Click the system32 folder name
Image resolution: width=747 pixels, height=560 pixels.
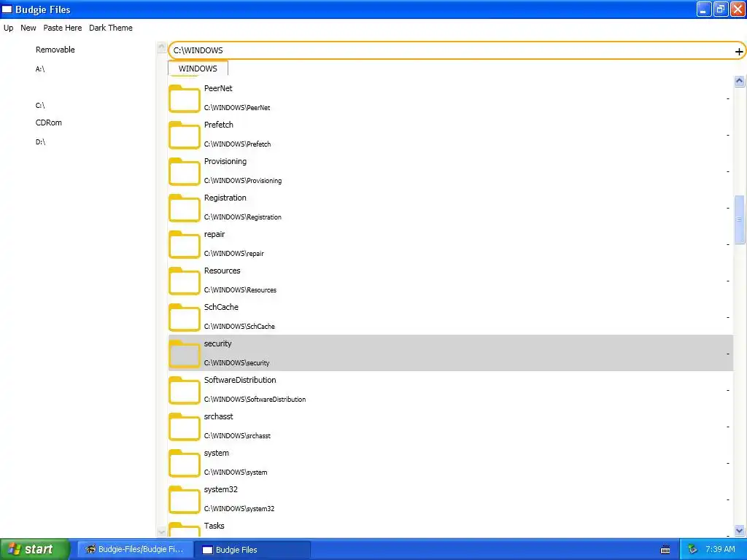pos(220,489)
